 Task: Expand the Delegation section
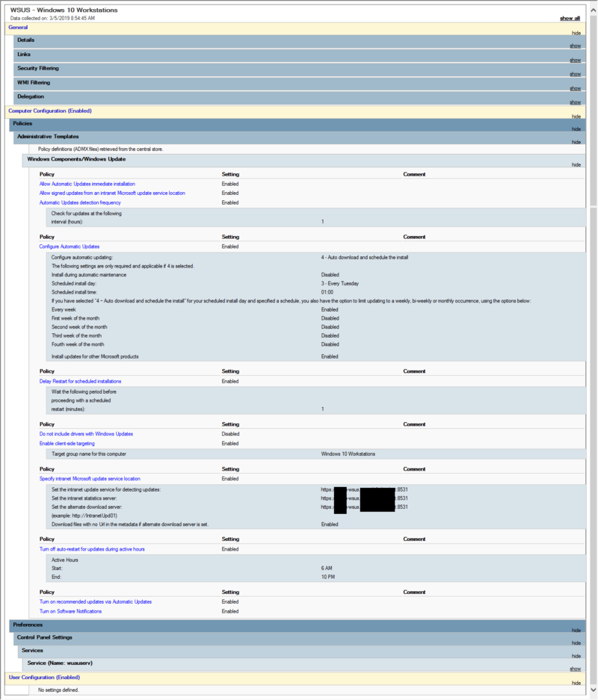[x=575, y=102]
